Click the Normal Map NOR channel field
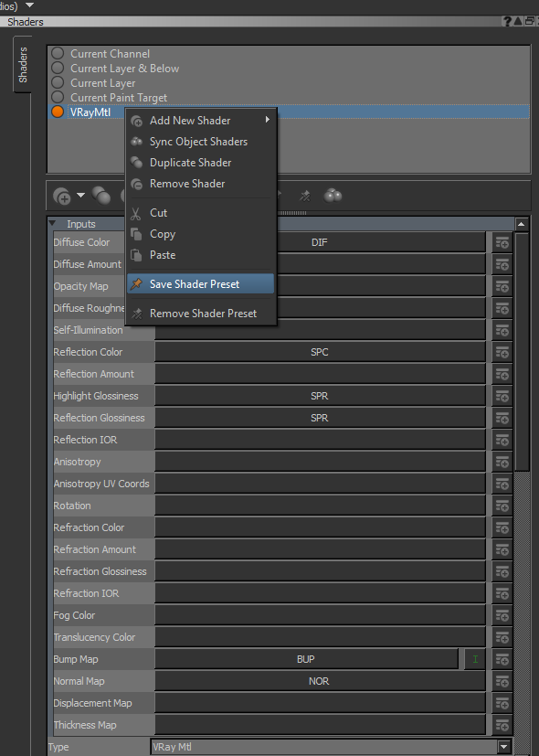This screenshot has width=539, height=756. 320,681
